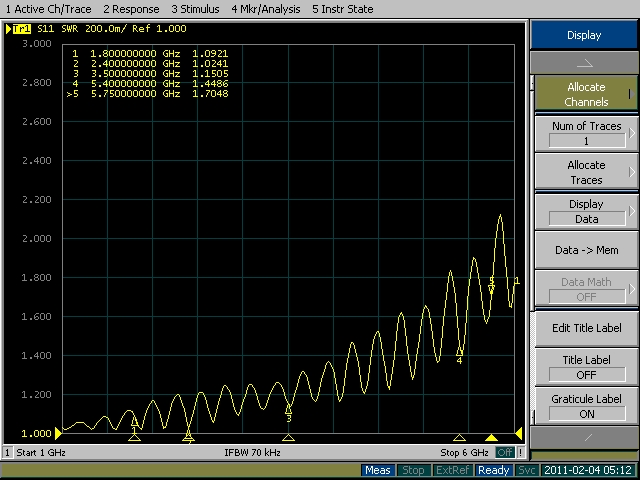Click the softkey menu down arrow
Viewport: 640px width, 480px height.
[584, 438]
